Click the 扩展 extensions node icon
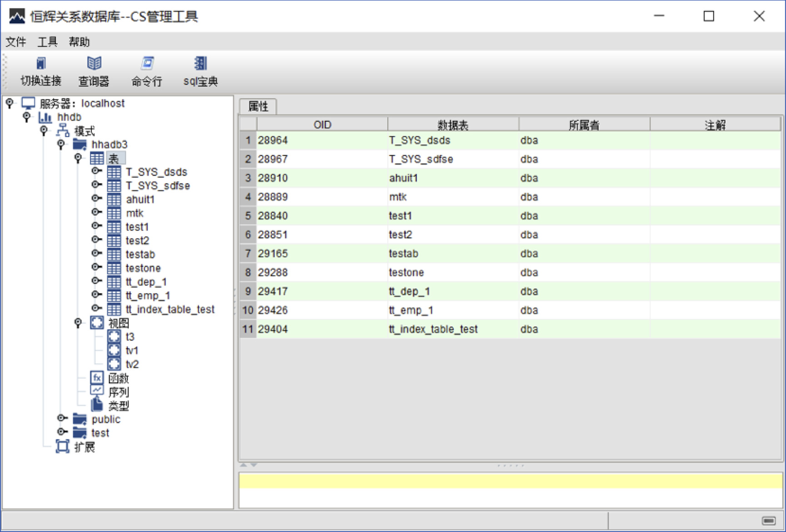This screenshot has height=532, width=786. (62, 447)
